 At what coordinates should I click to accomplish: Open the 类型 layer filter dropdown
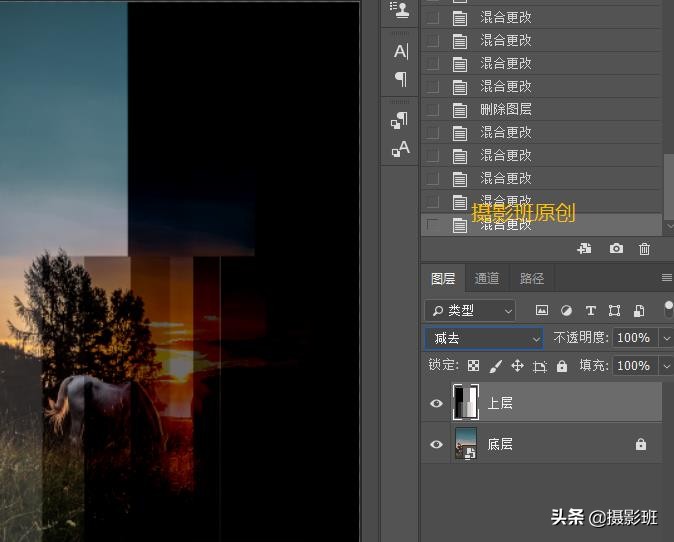[x=470, y=310]
